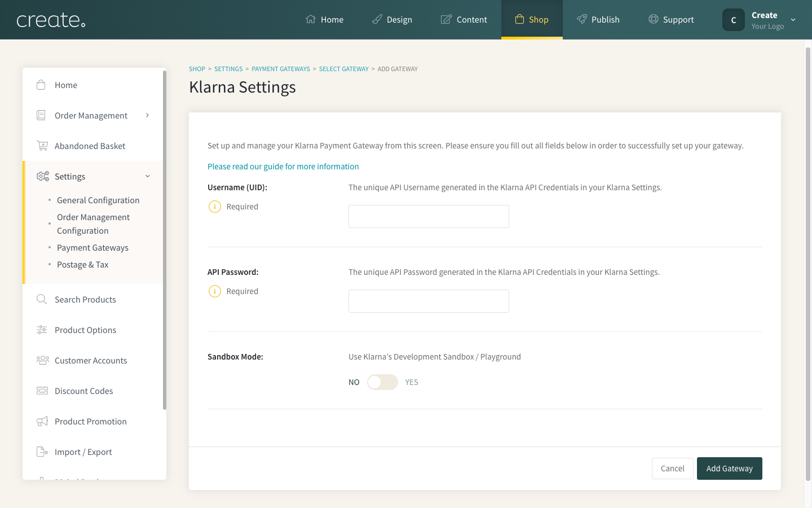
Task: Click the Add Gateway button
Action: tap(730, 468)
